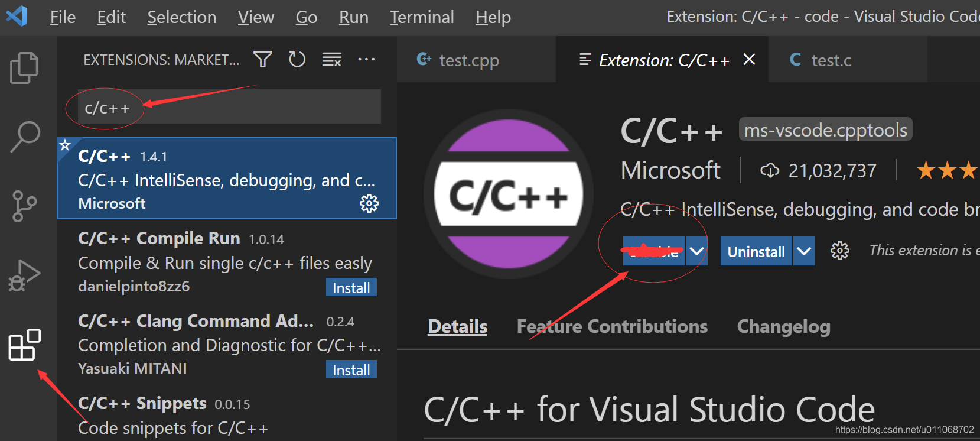Click the Microsoft publisher link
This screenshot has width=980, height=441.
coord(670,170)
